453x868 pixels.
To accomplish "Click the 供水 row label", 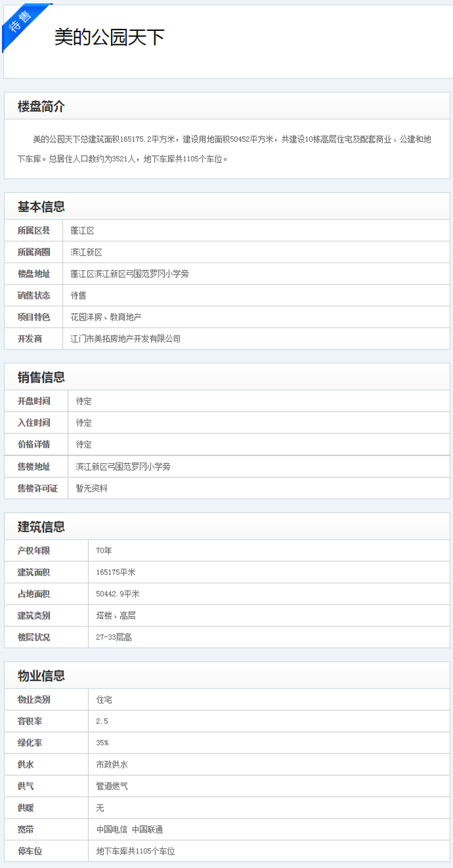I will tap(25, 765).
